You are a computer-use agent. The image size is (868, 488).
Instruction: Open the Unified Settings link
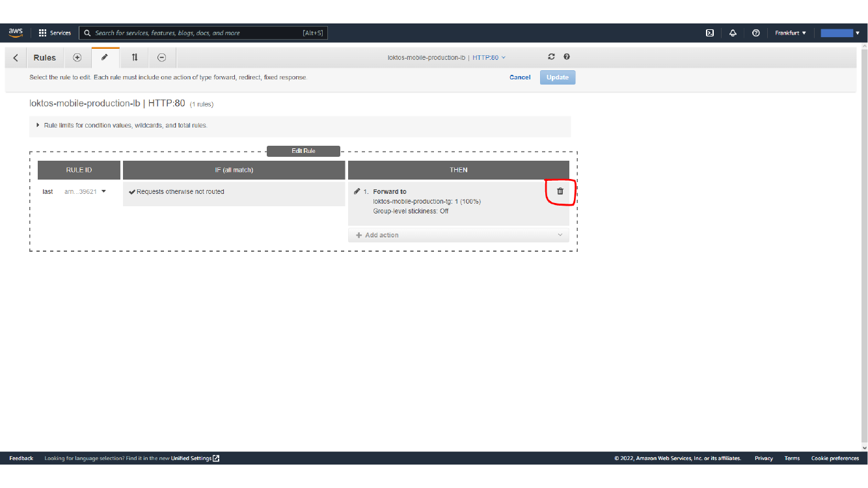coord(195,459)
